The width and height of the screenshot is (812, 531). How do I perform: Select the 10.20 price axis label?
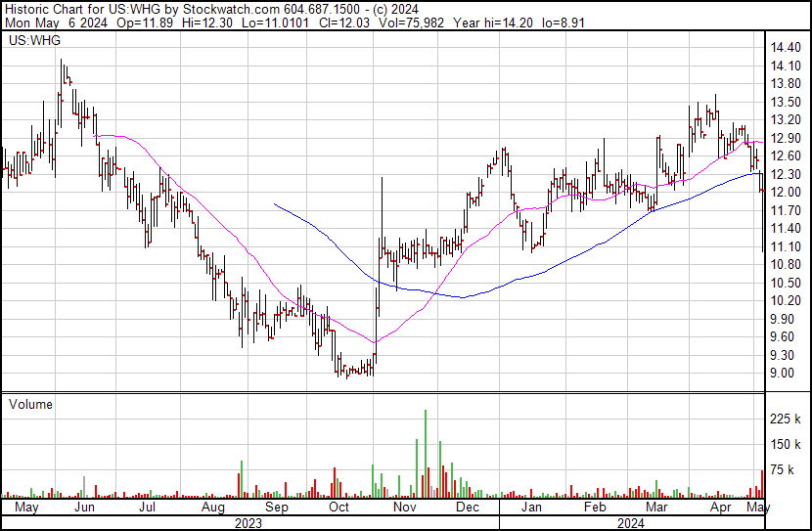786,300
